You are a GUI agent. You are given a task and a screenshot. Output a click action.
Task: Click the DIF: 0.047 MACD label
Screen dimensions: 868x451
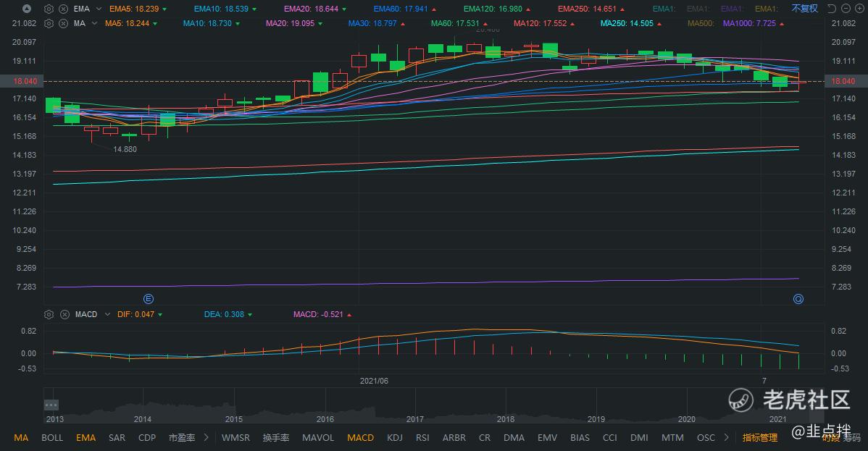tap(135, 314)
